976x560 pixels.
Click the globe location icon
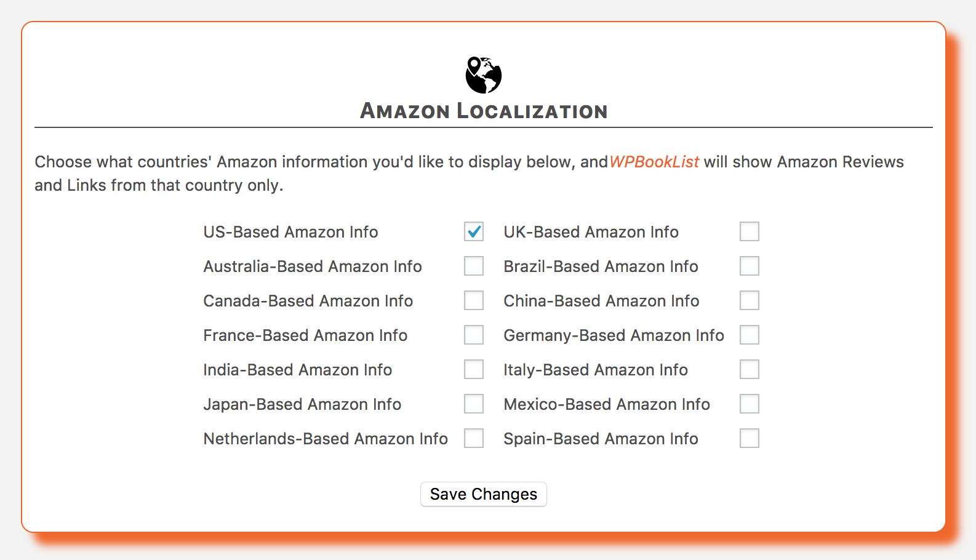pyautogui.click(x=484, y=75)
